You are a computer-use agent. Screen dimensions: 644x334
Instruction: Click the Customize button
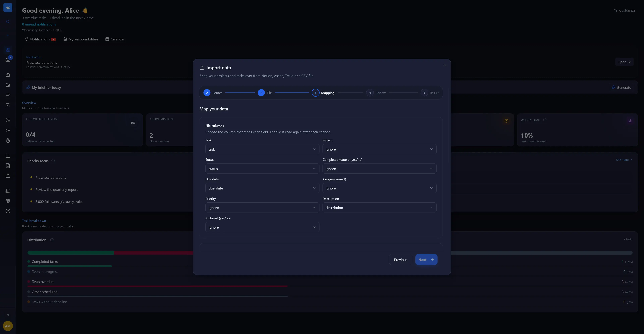point(625,10)
